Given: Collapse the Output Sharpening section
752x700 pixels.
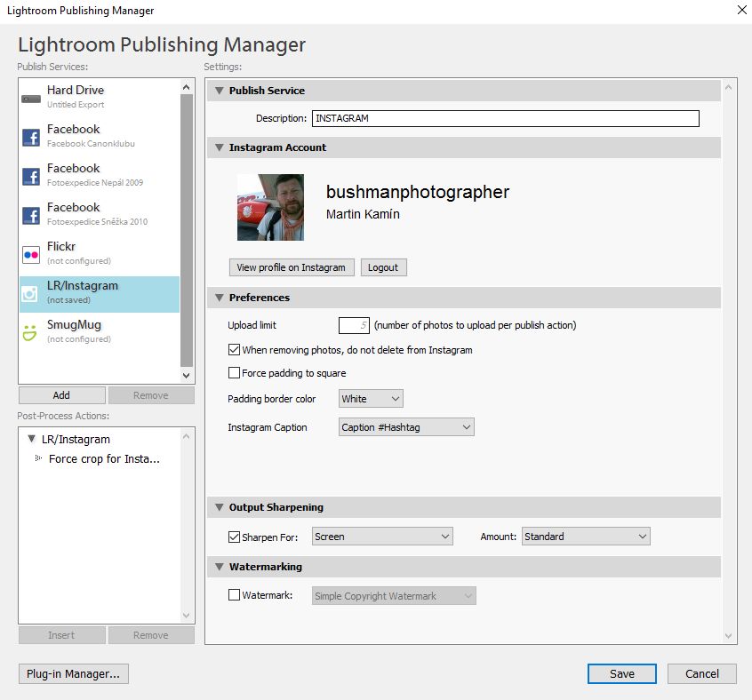Looking at the screenshot, I should tap(220, 507).
